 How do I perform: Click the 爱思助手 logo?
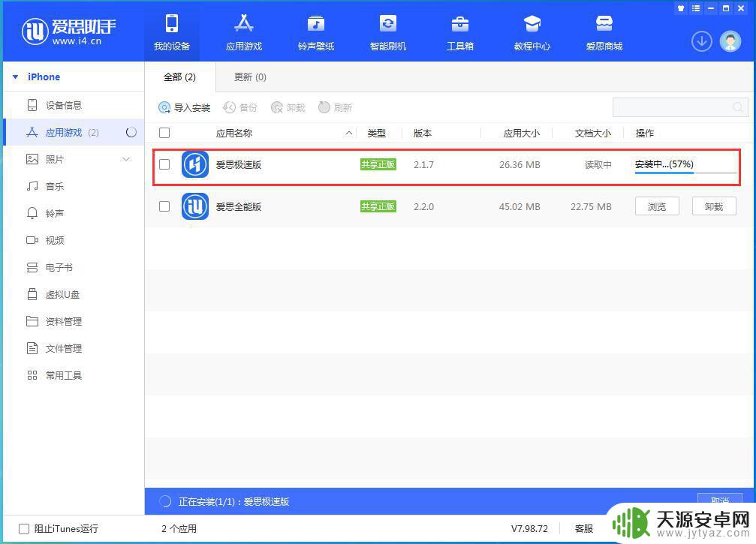pos(68,32)
